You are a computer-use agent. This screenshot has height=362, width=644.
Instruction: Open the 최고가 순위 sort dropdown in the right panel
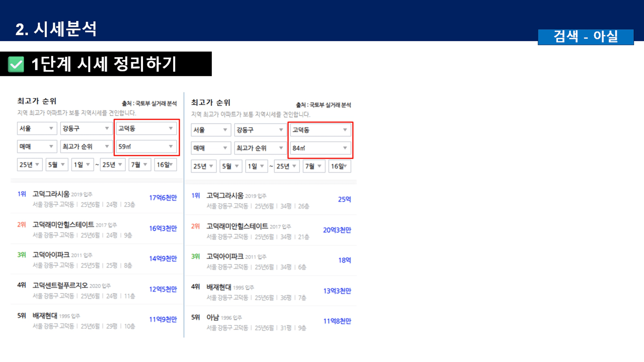260,148
